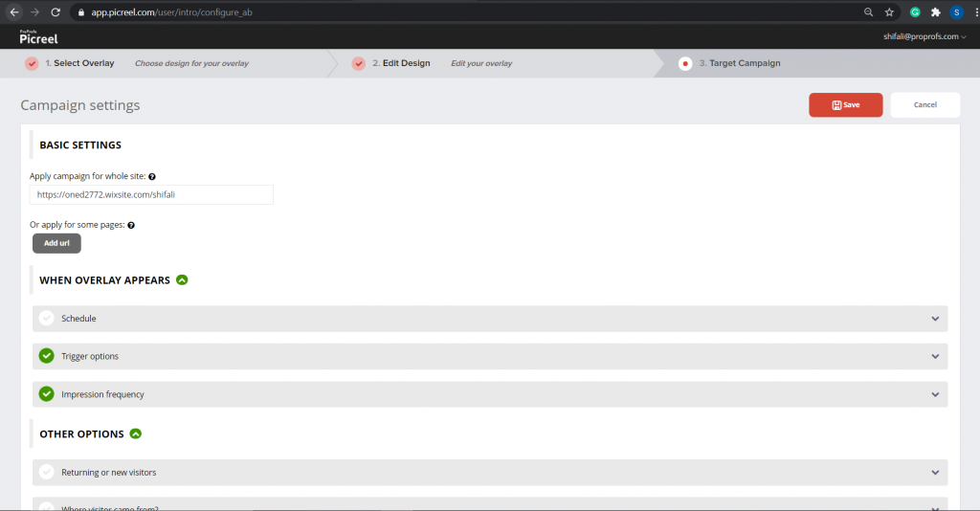Open the Grammarly extension icon
980x511 pixels.
tap(915, 11)
